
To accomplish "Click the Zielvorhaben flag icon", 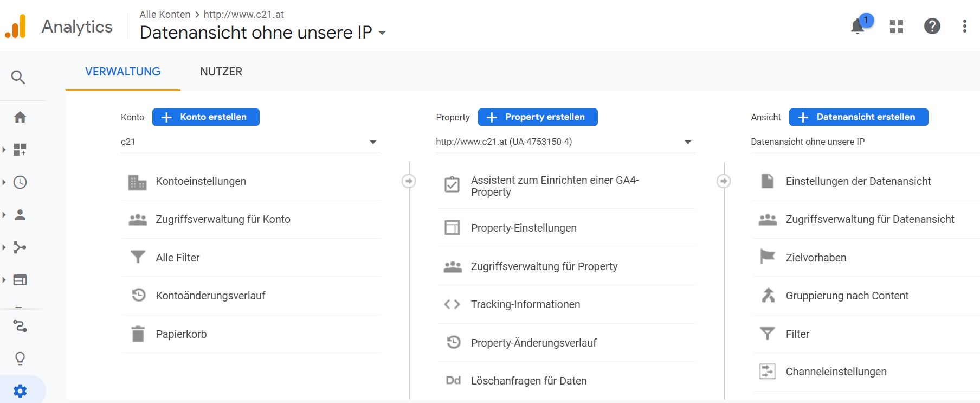I will click(x=768, y=257).
